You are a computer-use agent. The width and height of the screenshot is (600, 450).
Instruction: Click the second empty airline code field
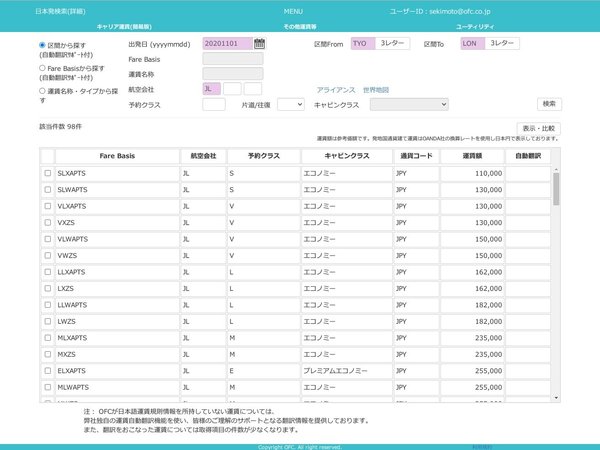tap(232, 89)
